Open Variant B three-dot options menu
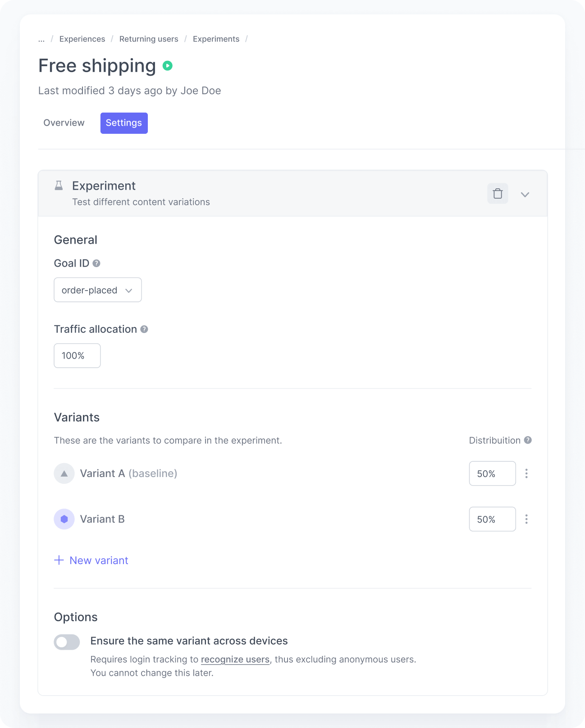 point(526,519)
